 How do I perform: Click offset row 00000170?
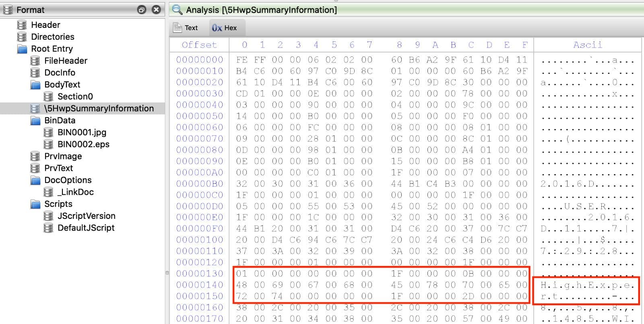click(200, 318)
